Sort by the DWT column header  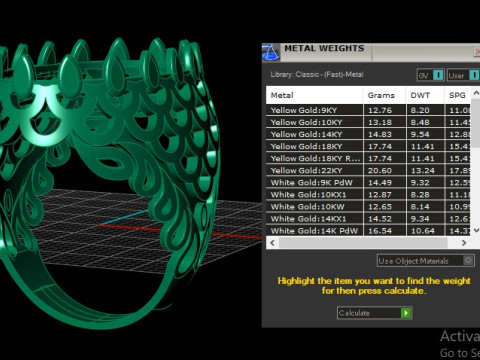pyautogui.click(x=425, y=95)
